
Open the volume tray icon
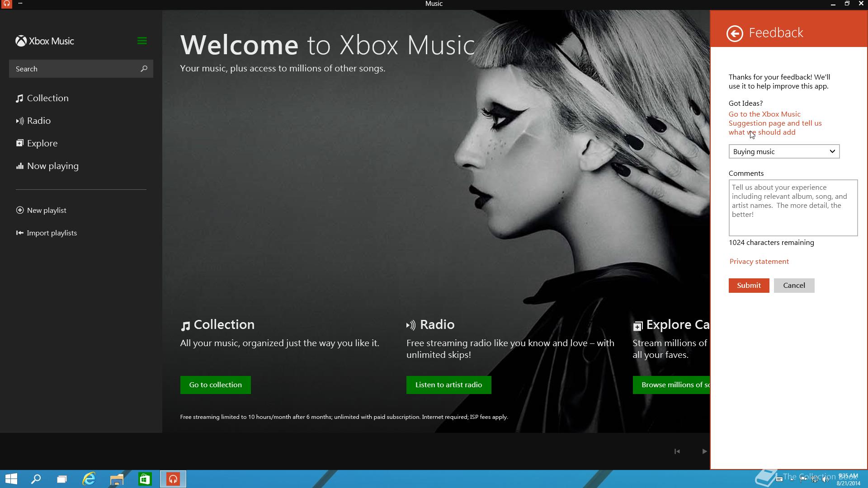826,479
